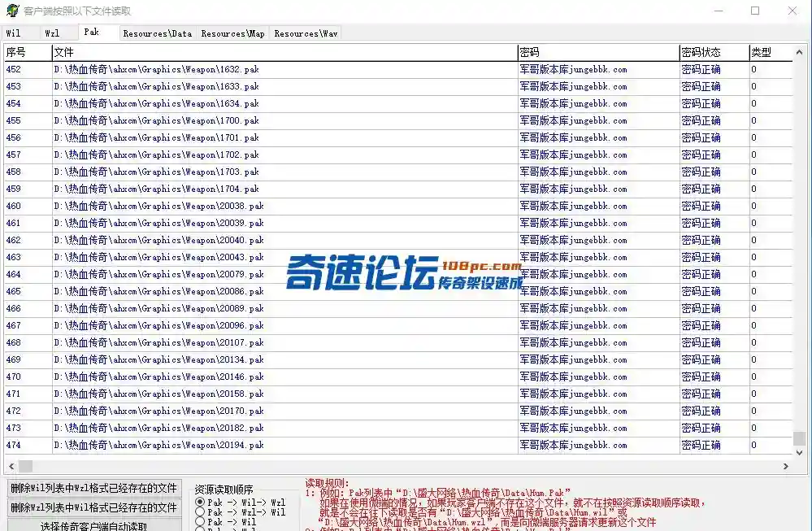The height and width of the screenshot is (531, 812).
Task: Click 选择传奇客户端自动读取 button
Action: point(94,525)
